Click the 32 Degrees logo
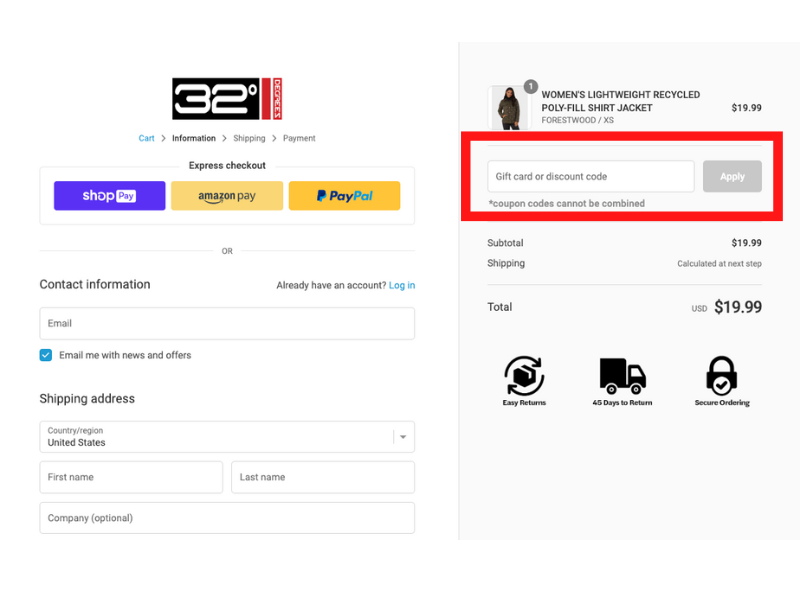This screenshot has height=600, width=800. click(x=227, y=99)
